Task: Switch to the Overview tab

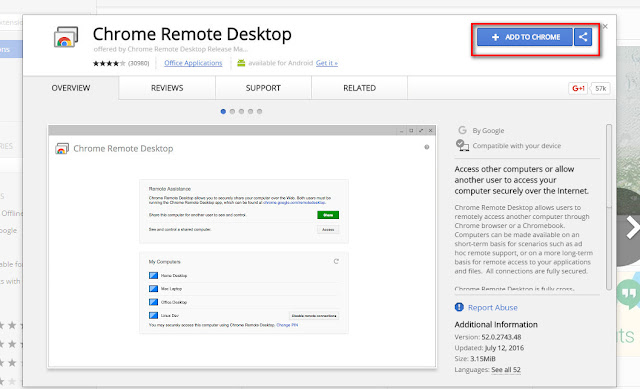Action: pyautogui.click(x=71, y=88)
